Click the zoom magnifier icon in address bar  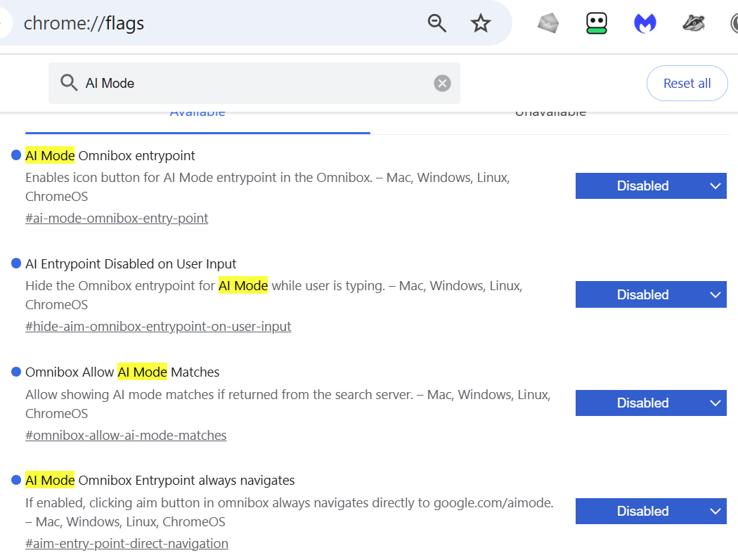pos(436,23)
